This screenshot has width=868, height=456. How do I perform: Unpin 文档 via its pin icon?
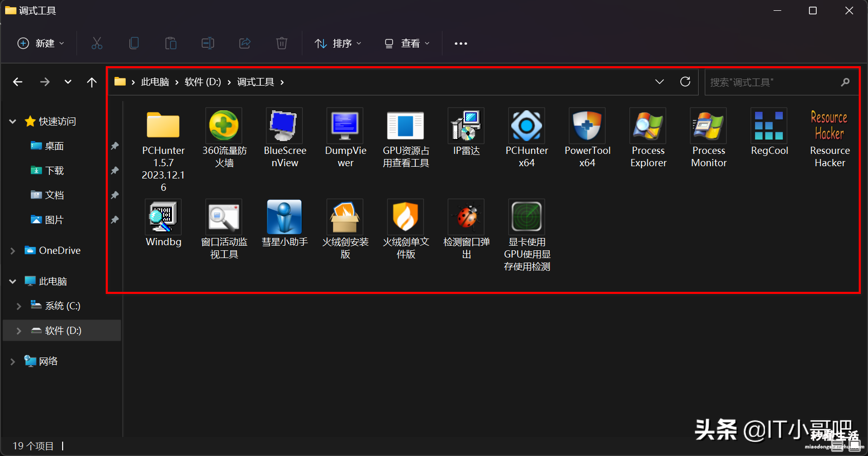[x=115, y=195]
